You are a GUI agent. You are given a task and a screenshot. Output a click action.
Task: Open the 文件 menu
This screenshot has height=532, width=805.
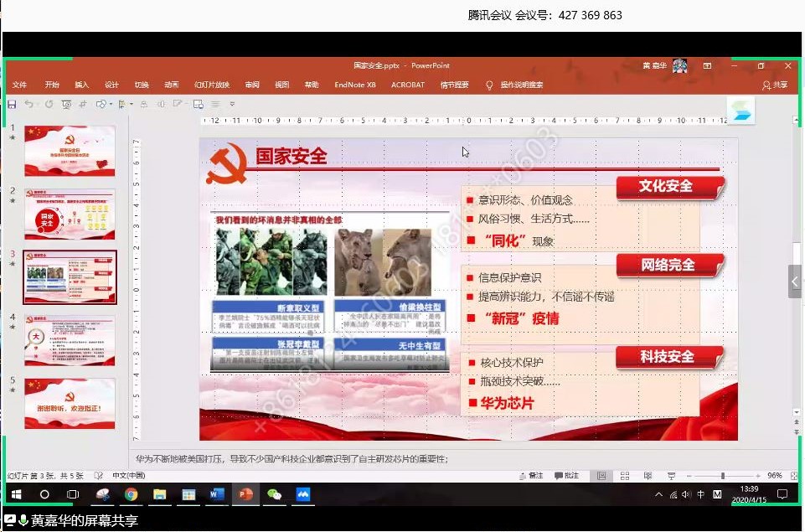19,85
